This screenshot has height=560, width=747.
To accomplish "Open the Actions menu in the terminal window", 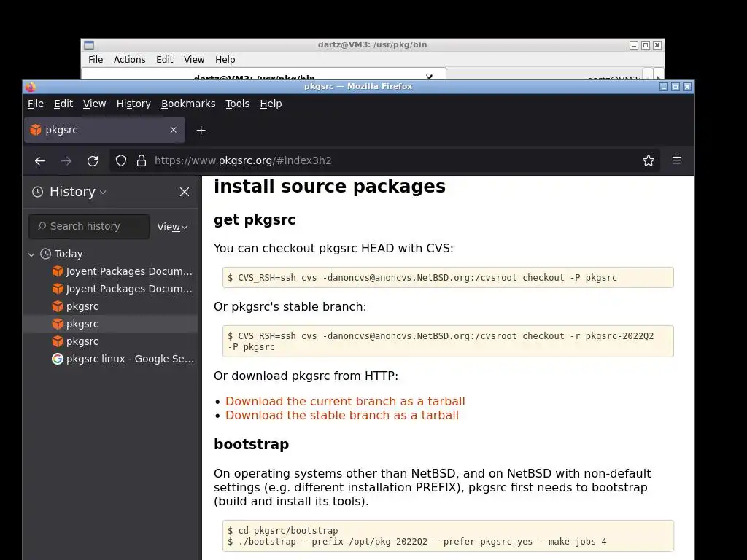I will [129, 60].
